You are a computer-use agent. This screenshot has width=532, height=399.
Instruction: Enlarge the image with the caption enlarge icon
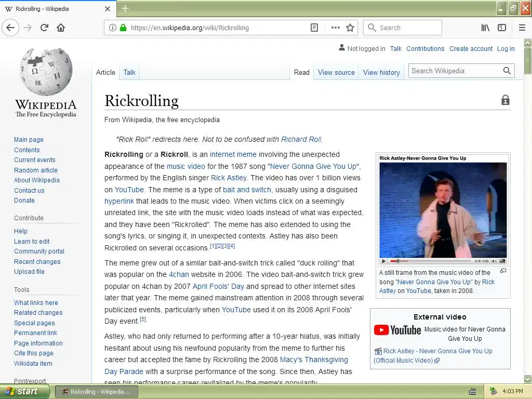(503, 271)
